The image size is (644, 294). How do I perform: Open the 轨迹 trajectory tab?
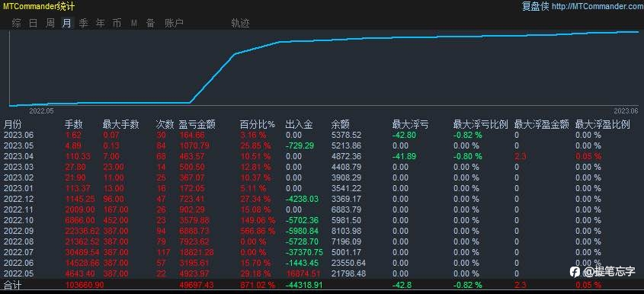pyautogui.click(x=240, y=23)
